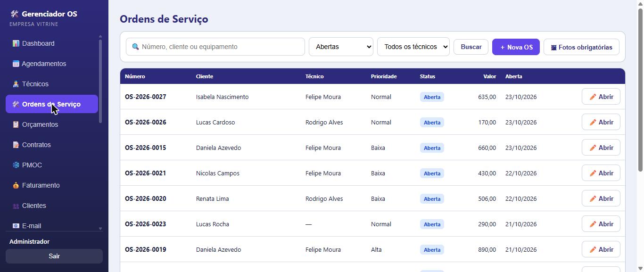This screenshot has height=272, width=644.
Task: Click the Faturamento money bag icon
Action: 16,185
